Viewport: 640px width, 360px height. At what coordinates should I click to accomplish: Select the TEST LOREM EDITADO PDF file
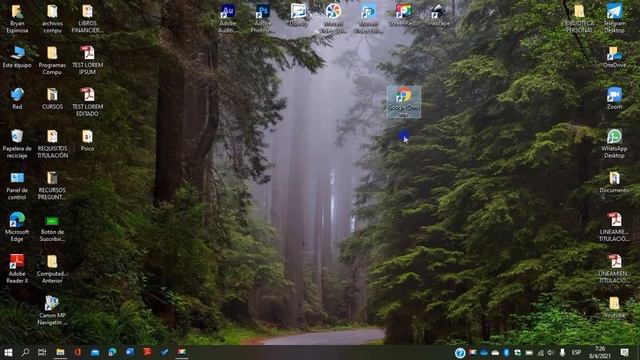pyautogui.click(x=87, y=102)
